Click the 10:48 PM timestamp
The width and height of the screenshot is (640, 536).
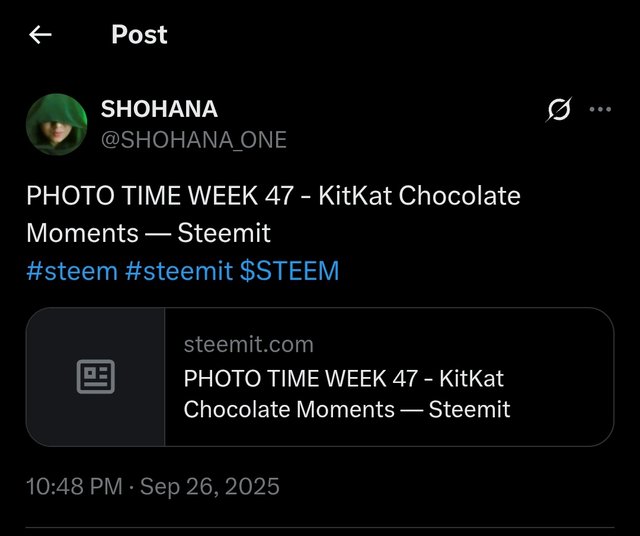pos(72,487)
